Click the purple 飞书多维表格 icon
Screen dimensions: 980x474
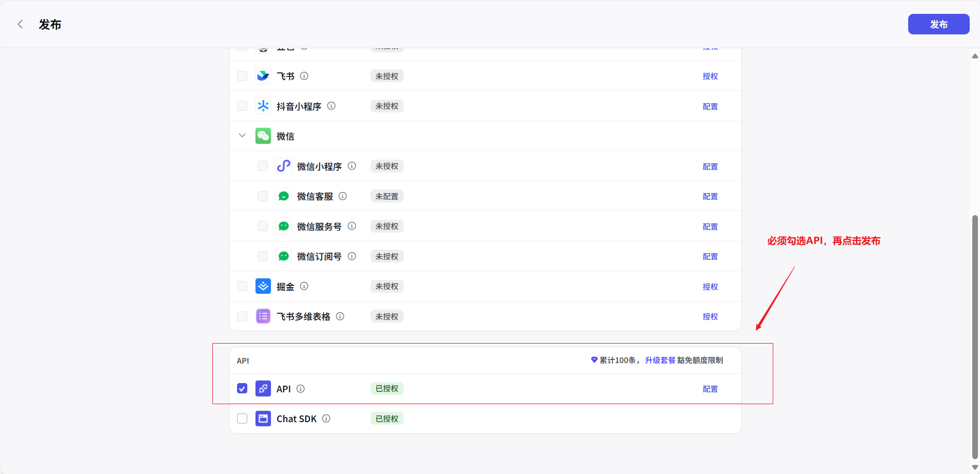(x=263, y=316)
